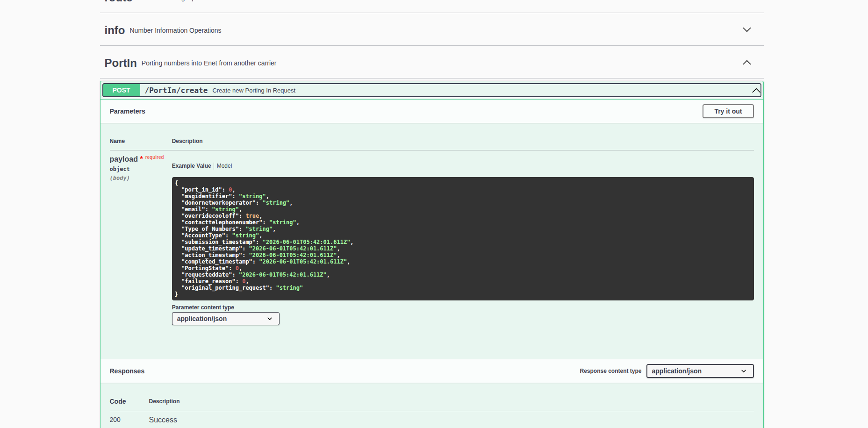Click Number Information Operations description
The height and width of the screenshot is (428, 868).
(x=175, y=30)
